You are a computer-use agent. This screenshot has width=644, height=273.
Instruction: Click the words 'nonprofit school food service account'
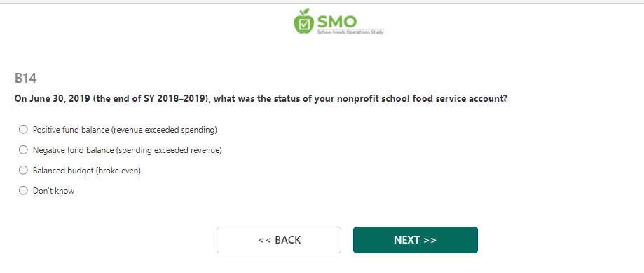pos(420,99)
